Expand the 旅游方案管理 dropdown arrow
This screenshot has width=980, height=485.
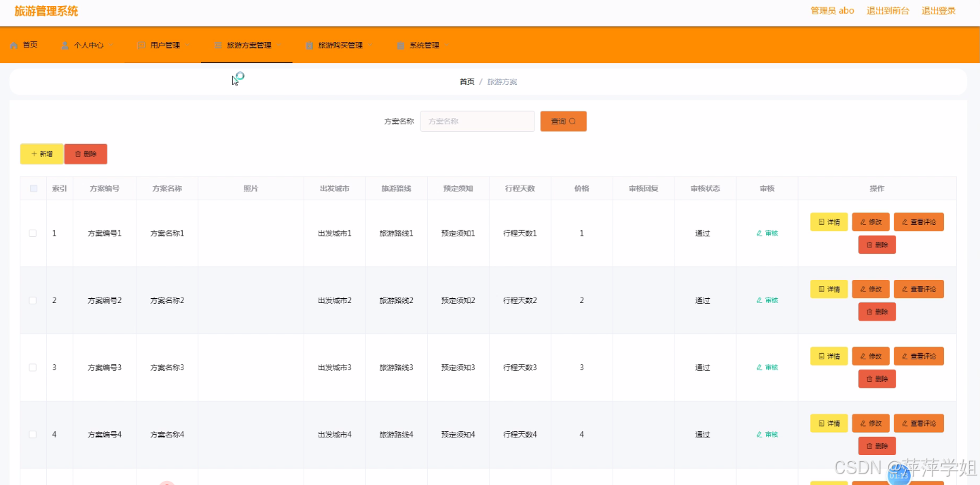279,46
